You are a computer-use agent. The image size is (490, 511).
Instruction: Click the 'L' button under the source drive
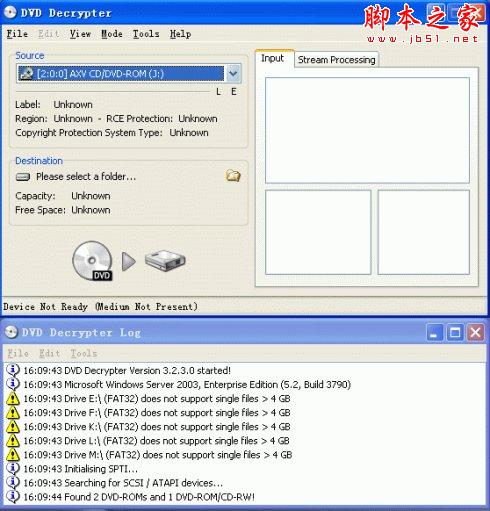pos(218,92)
